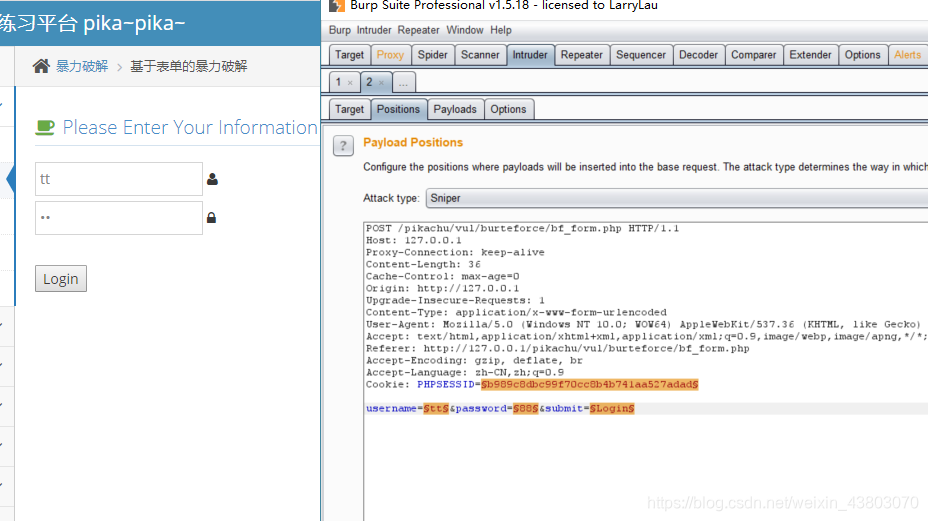Click the username input field containing tt
The height and width of the screenshot is (521, 928).
119,179
